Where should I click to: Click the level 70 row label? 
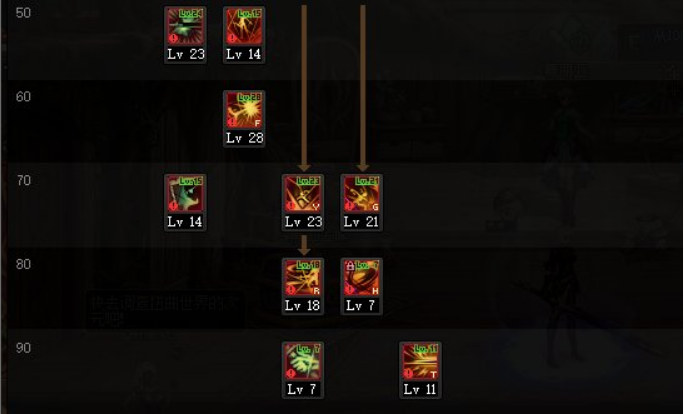23,181
